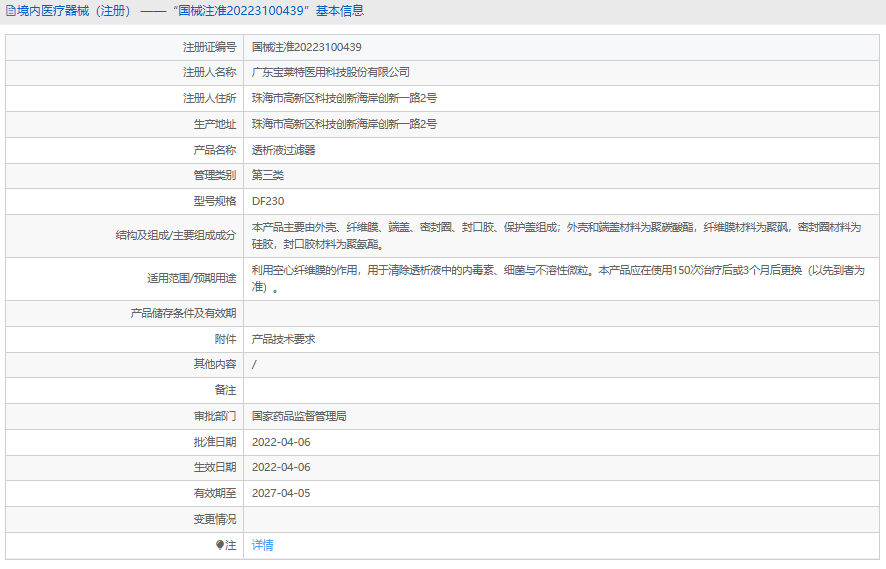The width and height of the screenshot is (886, 569).
Task: Click the document icon before 境内医疗器械 title
Action: pos(10,11)
